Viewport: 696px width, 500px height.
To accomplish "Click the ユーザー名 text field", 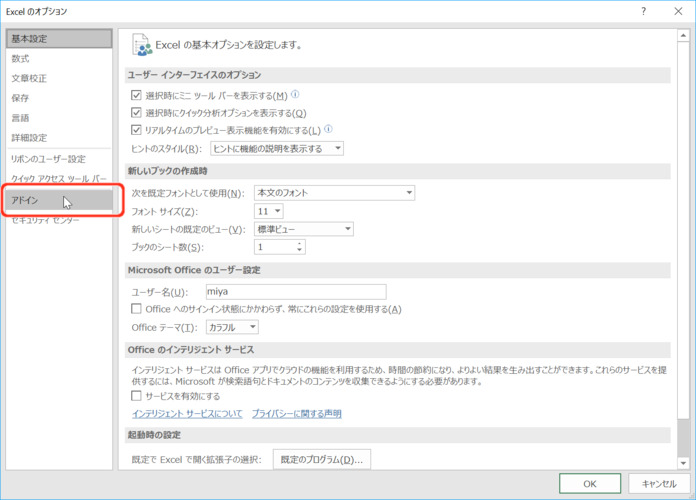I will pos(296,292).
